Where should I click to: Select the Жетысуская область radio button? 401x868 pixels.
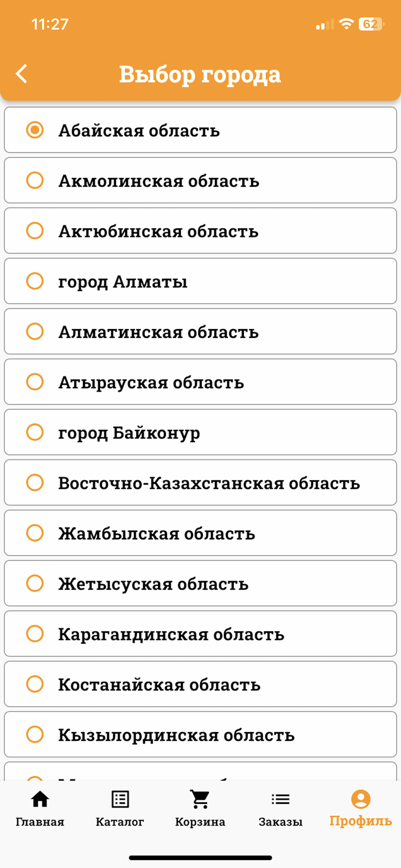[35, 584]
